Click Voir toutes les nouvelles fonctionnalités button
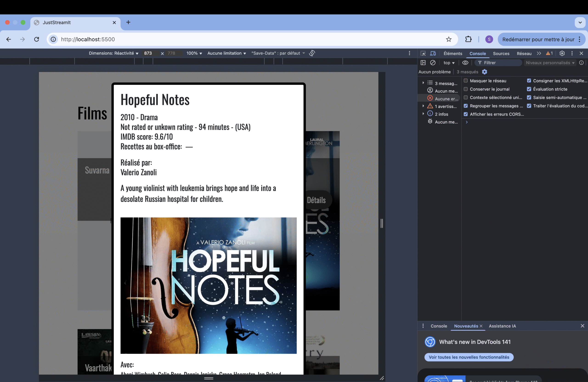This screenshot has width=588, height=382. 469,357
